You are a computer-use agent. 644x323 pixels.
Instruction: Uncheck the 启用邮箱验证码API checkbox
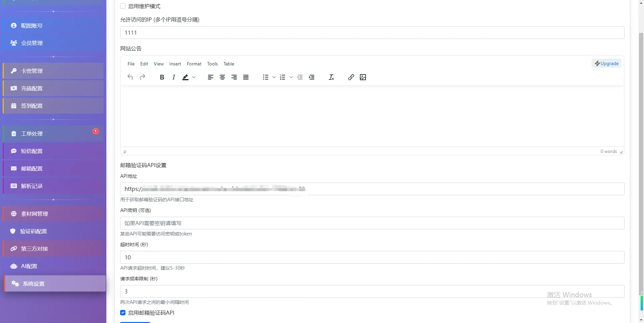(123, 313)
